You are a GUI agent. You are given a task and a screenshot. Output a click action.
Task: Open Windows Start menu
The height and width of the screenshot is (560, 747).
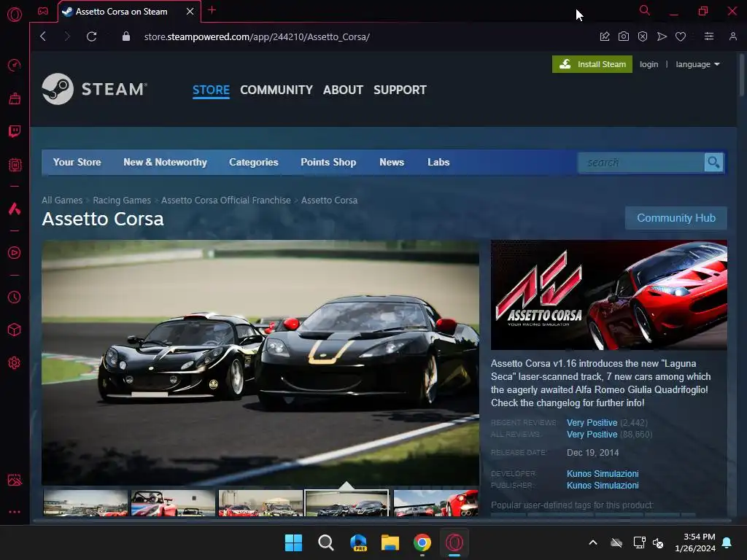[x=293, y=542]
